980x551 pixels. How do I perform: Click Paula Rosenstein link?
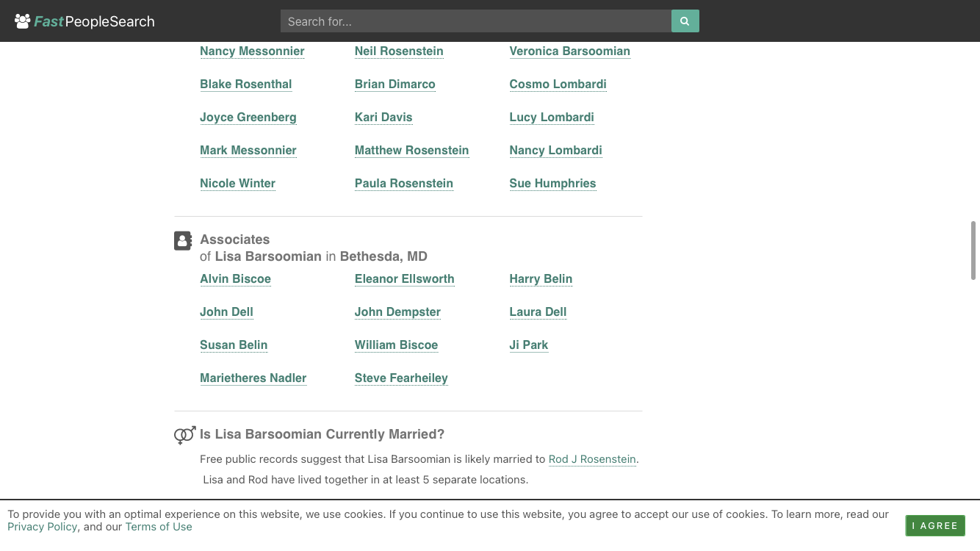(404, 183)
